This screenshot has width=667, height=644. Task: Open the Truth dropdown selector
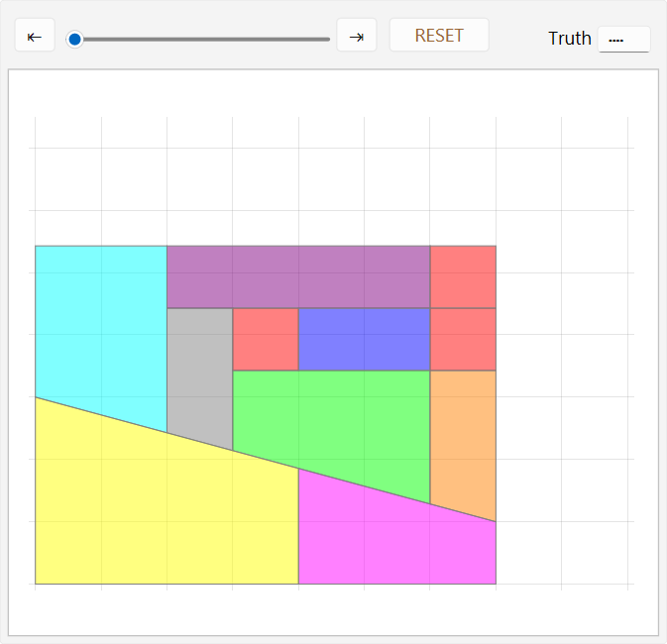coord(623,39)
